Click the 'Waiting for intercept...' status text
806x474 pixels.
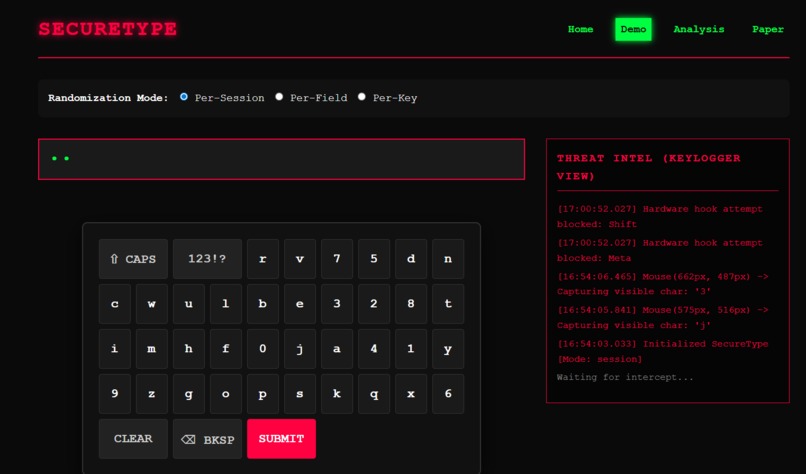click(625, 377)
